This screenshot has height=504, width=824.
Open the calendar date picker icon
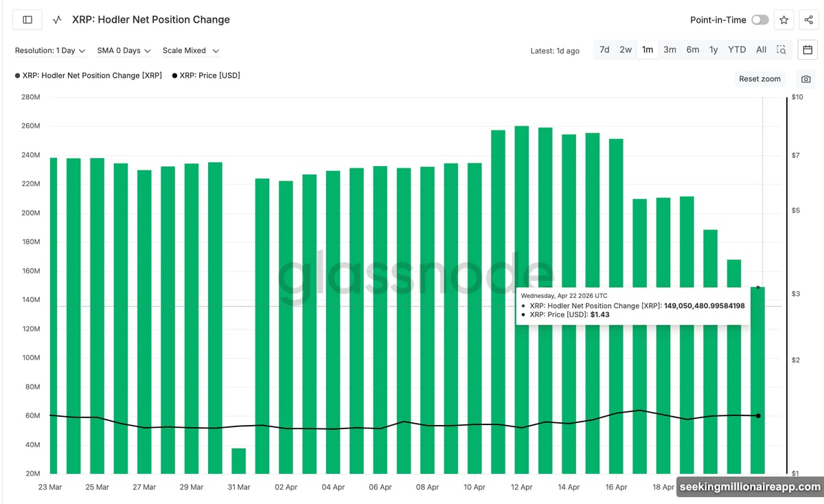point(808,49)
